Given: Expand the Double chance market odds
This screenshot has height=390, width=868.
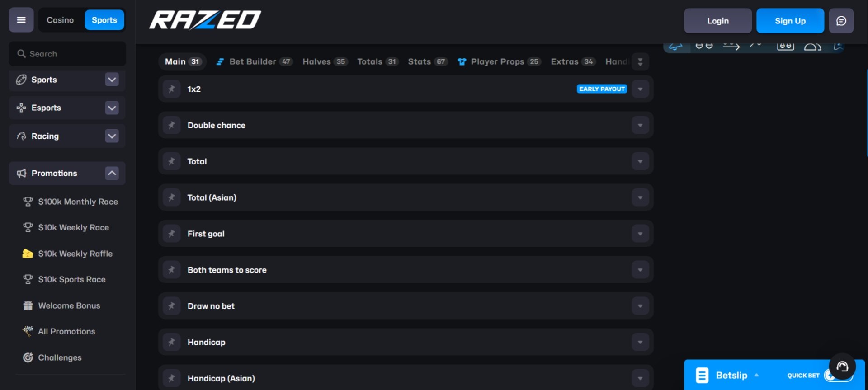Looking at the screenshot, I should pyautogui.click(x=640, y=125).
